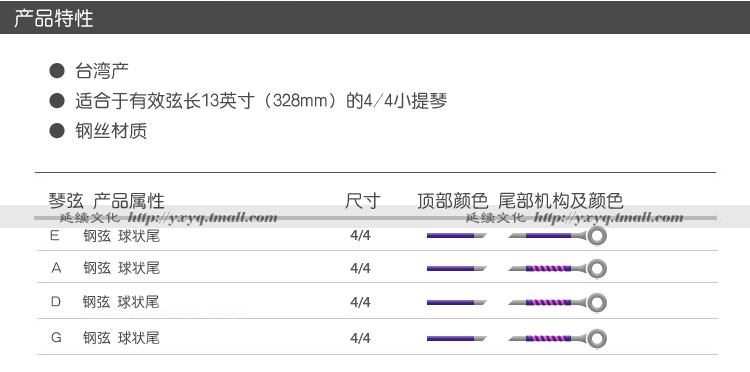
Task: Click 钢弦 球状尾 in the G row
Action: [x=121, y=338]
